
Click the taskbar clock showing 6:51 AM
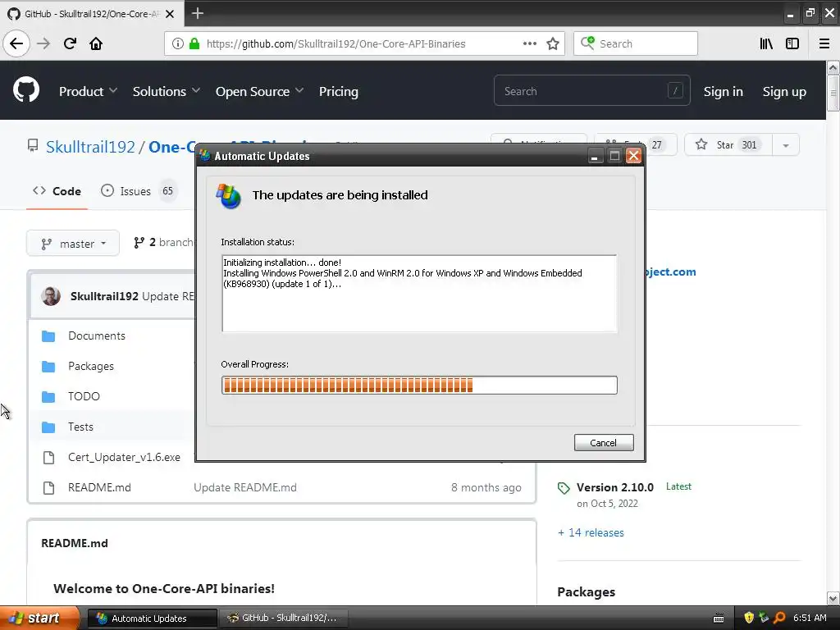point(810,618)
